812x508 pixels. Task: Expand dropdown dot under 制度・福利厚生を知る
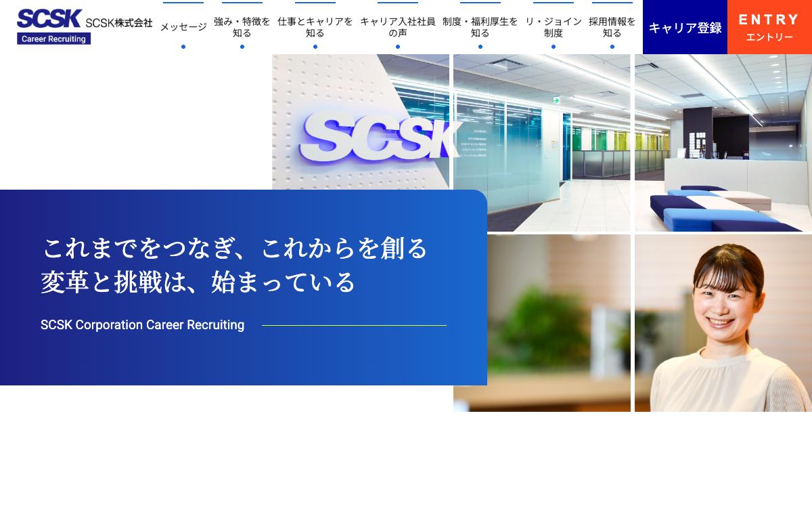click(480, 47)
